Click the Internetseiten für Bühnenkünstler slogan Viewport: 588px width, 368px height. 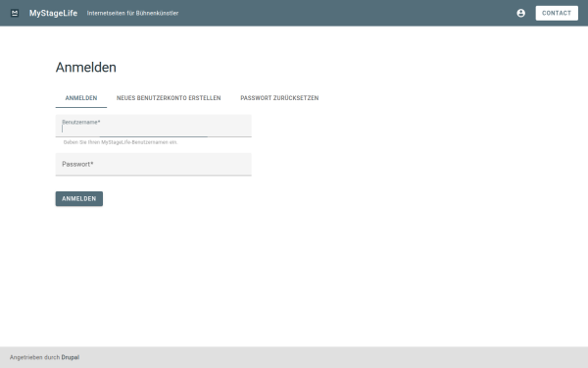point(132,13)
